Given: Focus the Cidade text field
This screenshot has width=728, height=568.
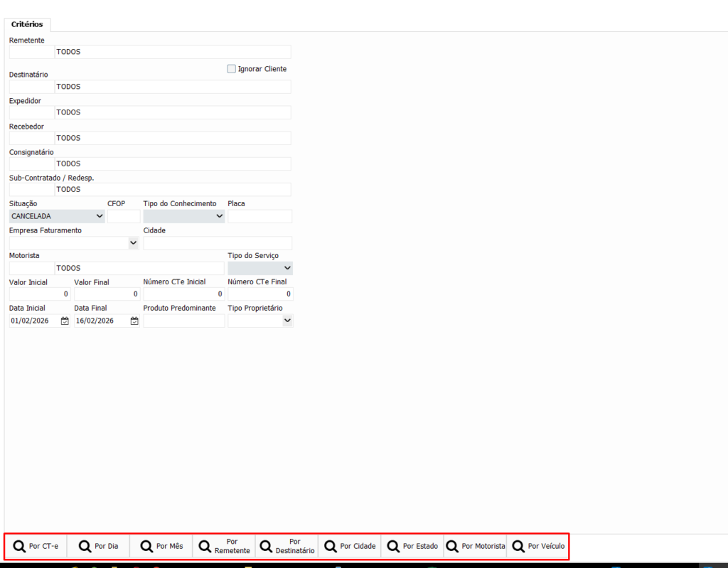Looking at the screenshot, I should [x=217, y=243].
